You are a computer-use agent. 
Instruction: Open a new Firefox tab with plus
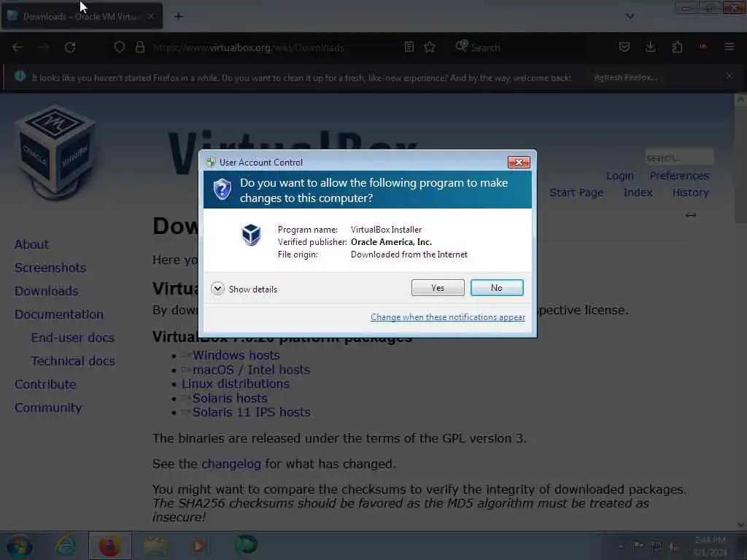click(178, 17)
